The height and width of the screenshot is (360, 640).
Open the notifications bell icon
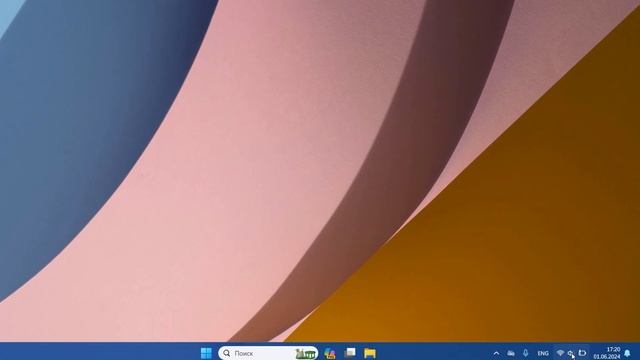(x=627, y=353)
